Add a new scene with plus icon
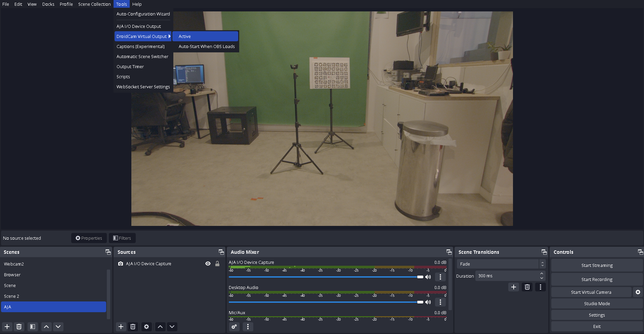Viewport: 644px width, 334px height. coord(7,327)
